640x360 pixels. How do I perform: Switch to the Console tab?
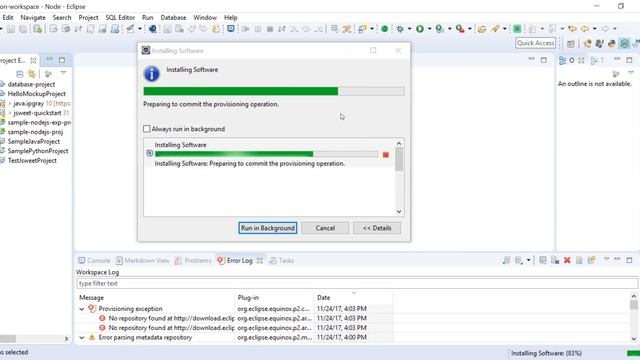(x=94, y=260)
